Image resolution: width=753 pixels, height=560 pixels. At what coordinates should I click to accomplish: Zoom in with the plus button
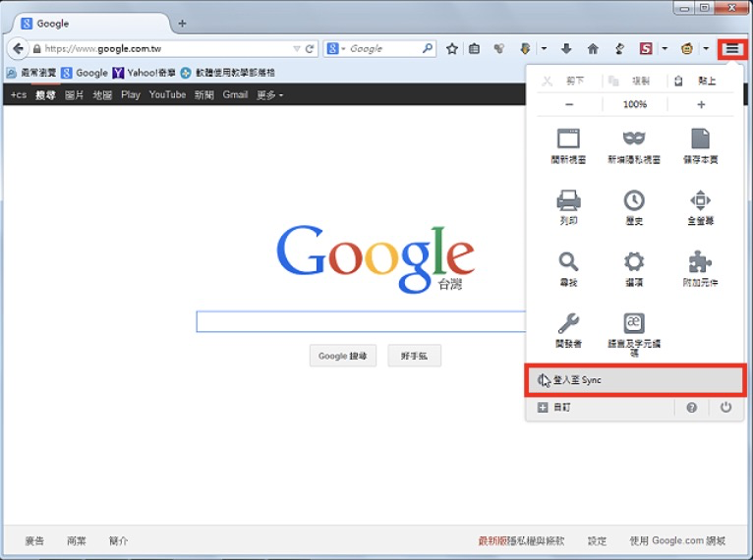701,104
